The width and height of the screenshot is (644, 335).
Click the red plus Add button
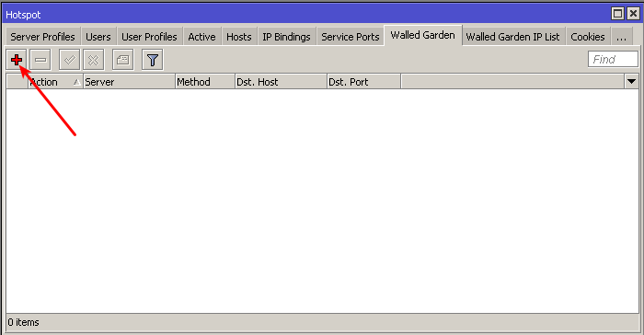(17, 60)
